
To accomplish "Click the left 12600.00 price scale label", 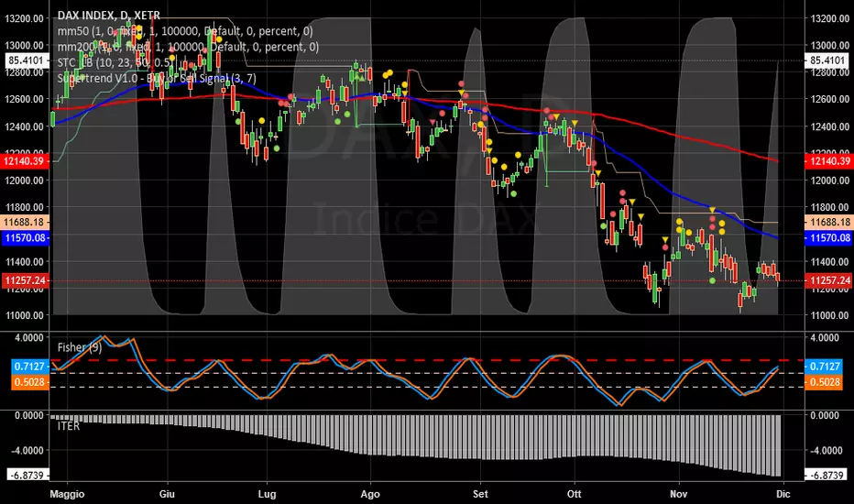I will (x=25, y=99).
